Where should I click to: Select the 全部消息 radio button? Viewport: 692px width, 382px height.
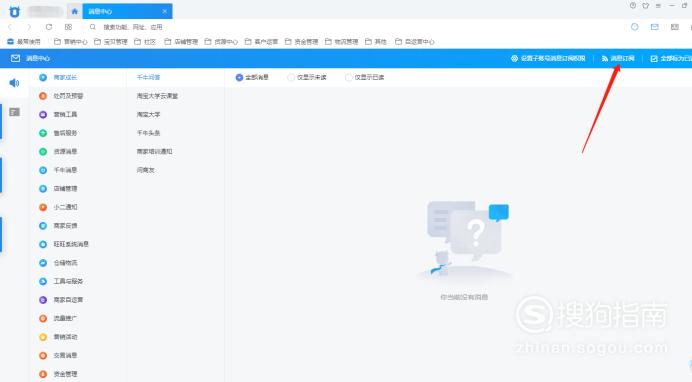252,77
